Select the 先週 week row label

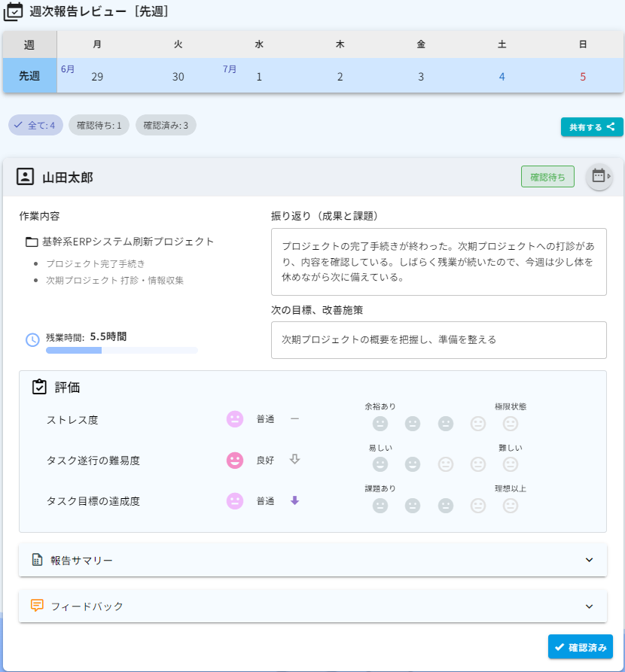29,76
